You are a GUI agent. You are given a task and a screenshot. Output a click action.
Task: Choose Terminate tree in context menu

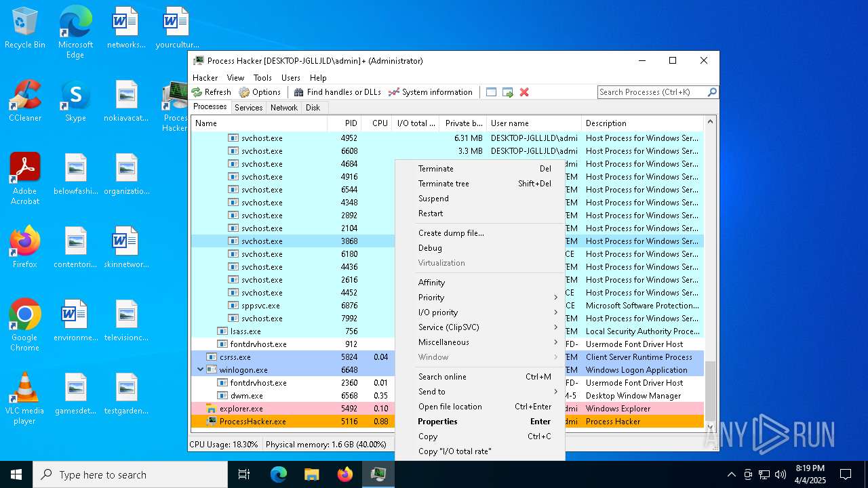click(x=480, y=184)
